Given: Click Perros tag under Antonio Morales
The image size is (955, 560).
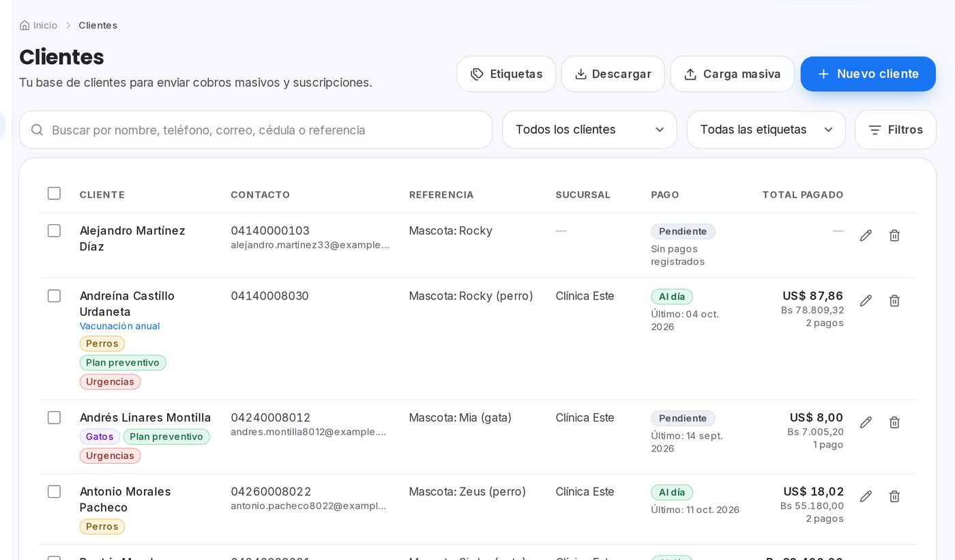Looking at the screenshot, I should (x=102, y=527).
